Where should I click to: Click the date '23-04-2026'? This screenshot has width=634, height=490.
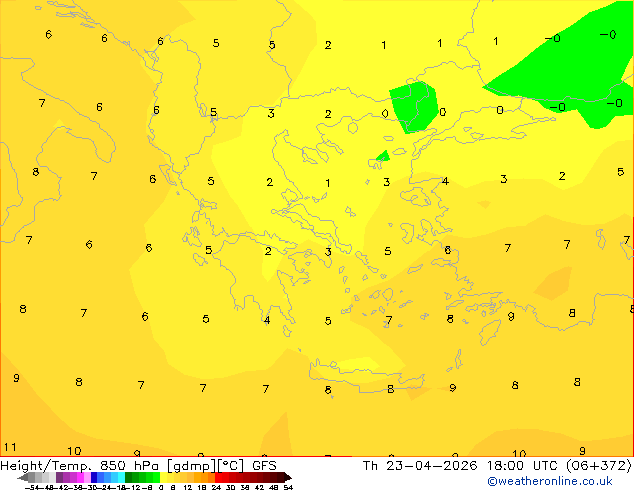(x=431, y=466)
